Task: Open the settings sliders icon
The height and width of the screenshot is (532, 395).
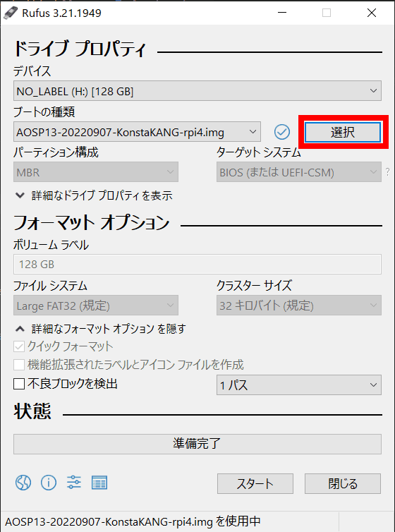Action: (74, 482)
